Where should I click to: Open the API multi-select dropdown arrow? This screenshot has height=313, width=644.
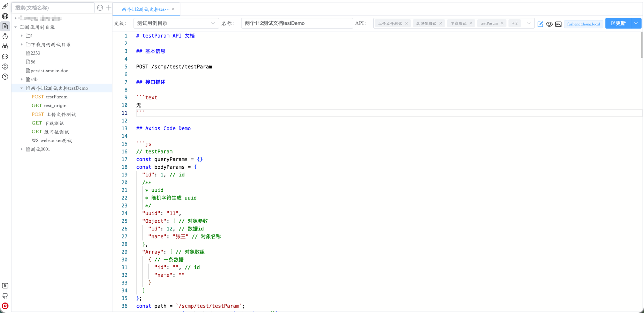529,23
